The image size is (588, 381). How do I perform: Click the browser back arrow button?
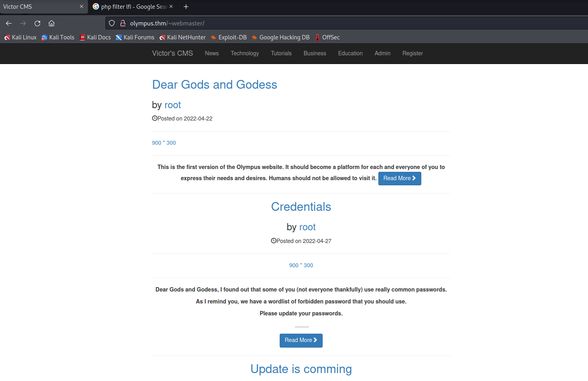(x=9, y=23)
